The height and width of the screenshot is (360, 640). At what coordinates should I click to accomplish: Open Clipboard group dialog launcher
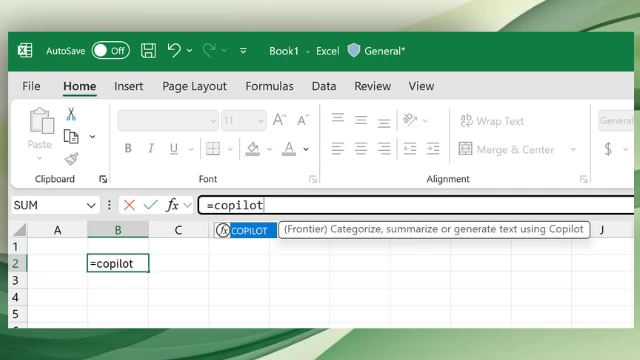pos(103,179)
